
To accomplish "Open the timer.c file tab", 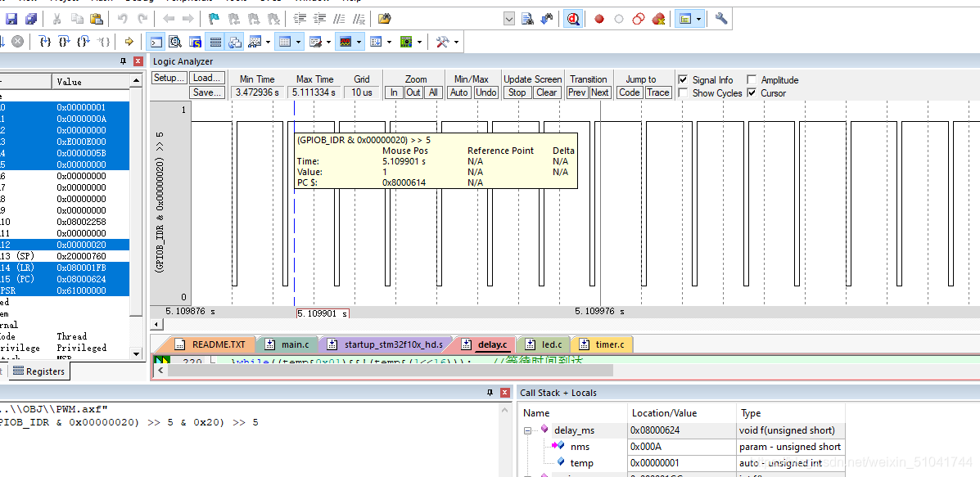I will [603, 344].
